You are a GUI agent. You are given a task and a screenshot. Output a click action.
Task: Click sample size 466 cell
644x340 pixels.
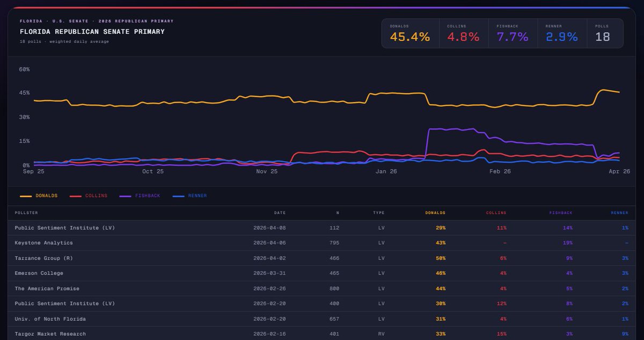coord(334,258)
